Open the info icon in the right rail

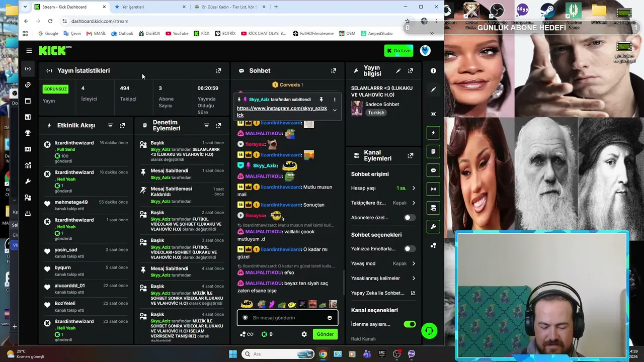[433, 71]
